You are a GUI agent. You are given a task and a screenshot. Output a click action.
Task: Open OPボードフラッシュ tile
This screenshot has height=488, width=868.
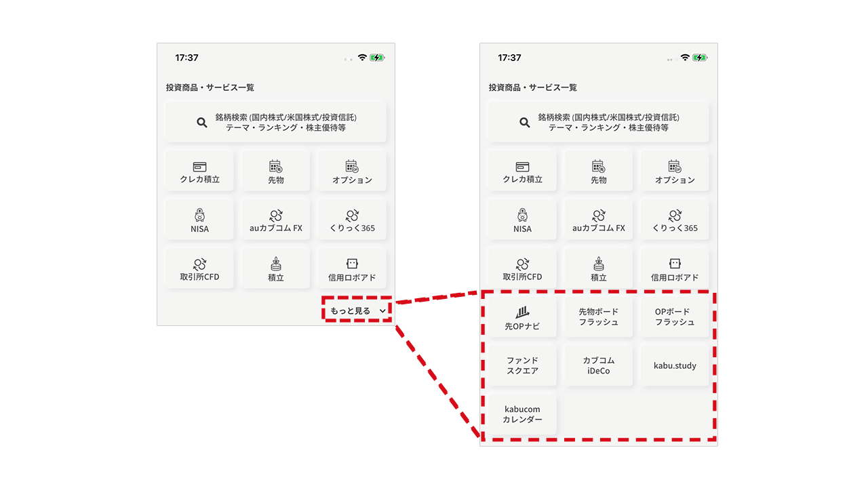[675, 317]
